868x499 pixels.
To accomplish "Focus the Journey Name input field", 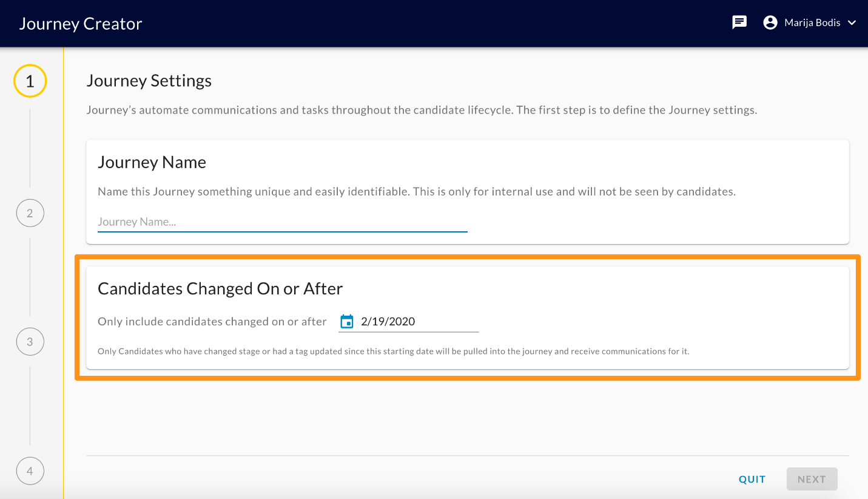I will pos(283,222).
